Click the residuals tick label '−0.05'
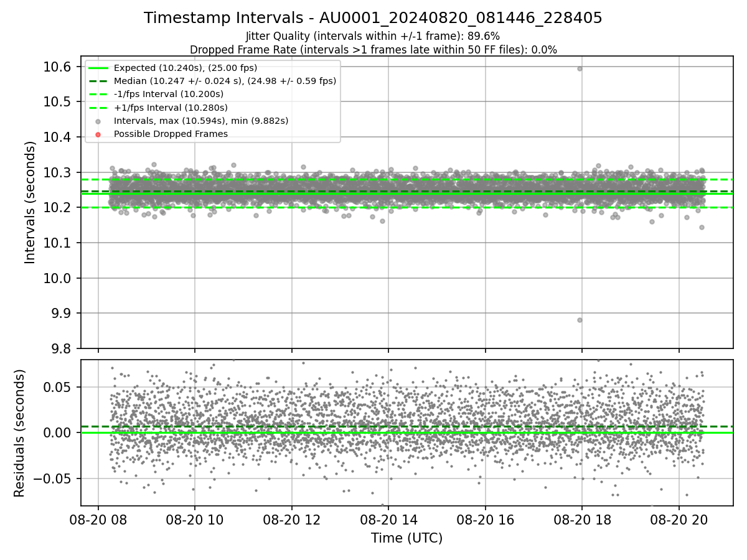 click(x=53, y=478)
